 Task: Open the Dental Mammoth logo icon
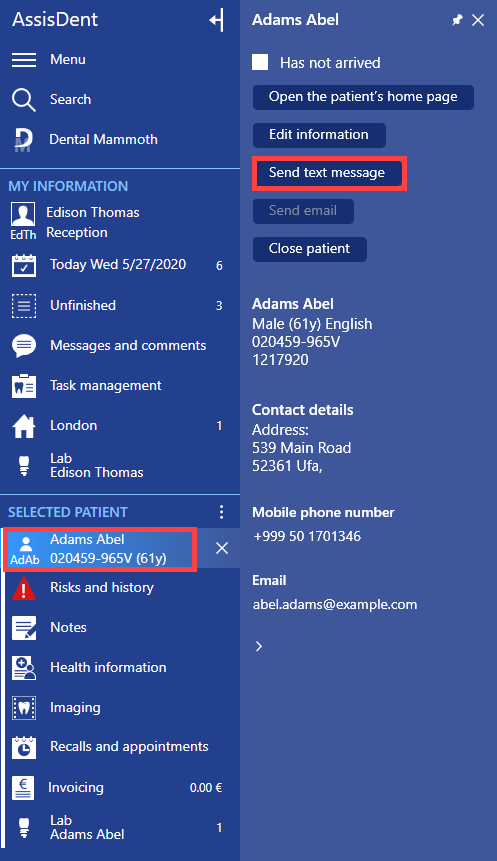point(24,139)
